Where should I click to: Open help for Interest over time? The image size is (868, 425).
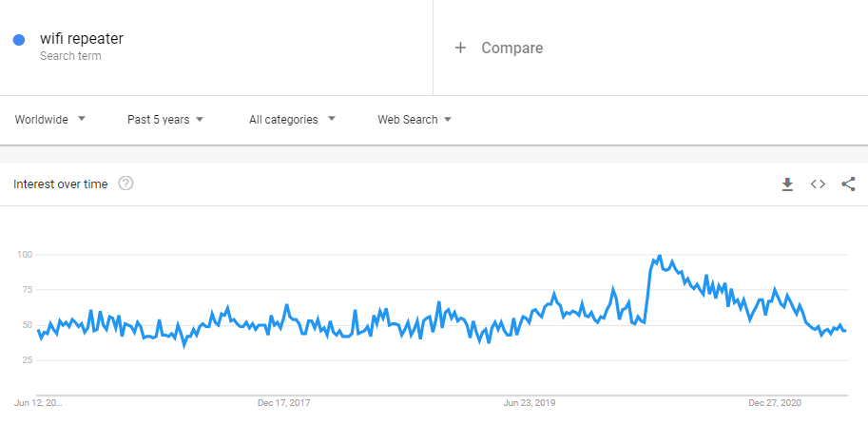(125, 184)
